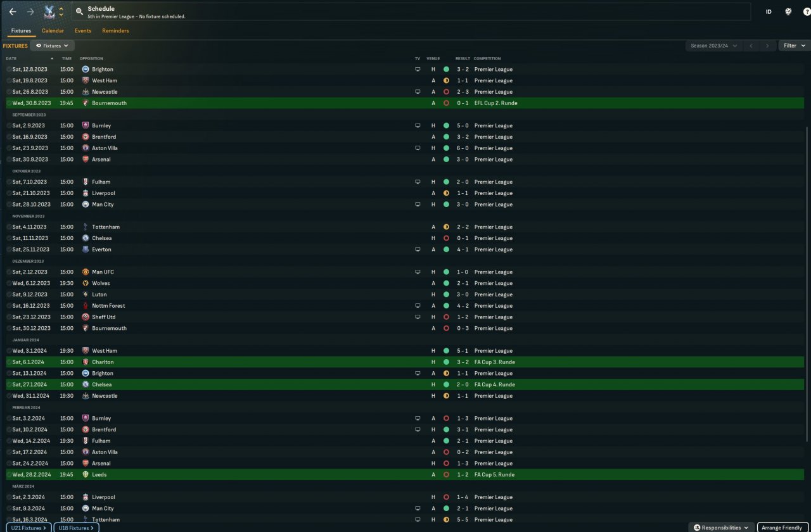811x532 pixels.
Task: Open the Sat, 27.1.2024 Chelsea fixture row
Action: click(405, 385)
